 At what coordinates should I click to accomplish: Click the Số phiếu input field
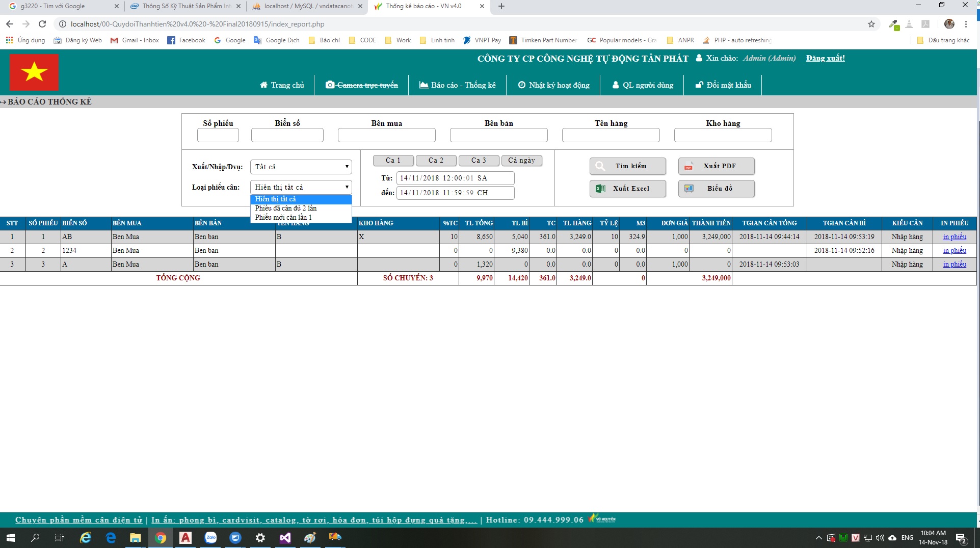pos(218,135)
